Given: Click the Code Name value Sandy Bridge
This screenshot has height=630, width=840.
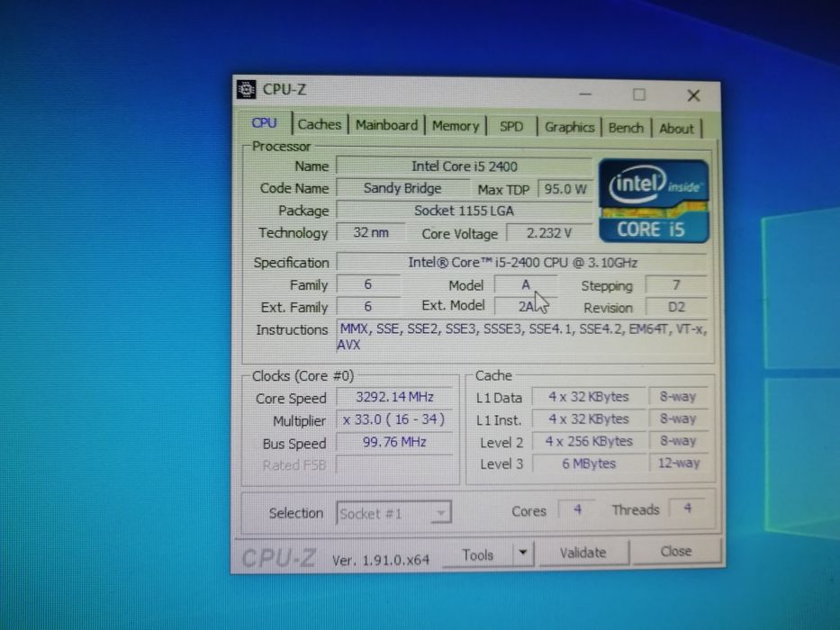Looking at the screenshot, I should click(402, 189).
